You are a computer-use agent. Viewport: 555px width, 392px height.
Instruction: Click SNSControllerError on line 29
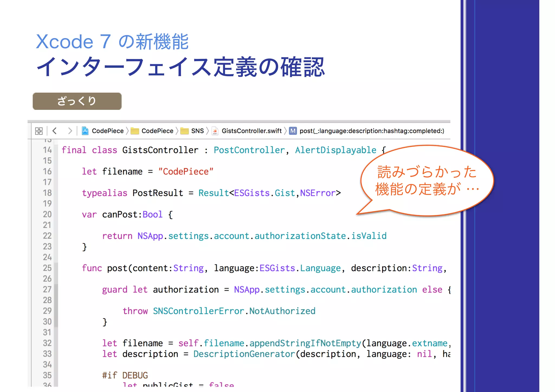(199, 311)
